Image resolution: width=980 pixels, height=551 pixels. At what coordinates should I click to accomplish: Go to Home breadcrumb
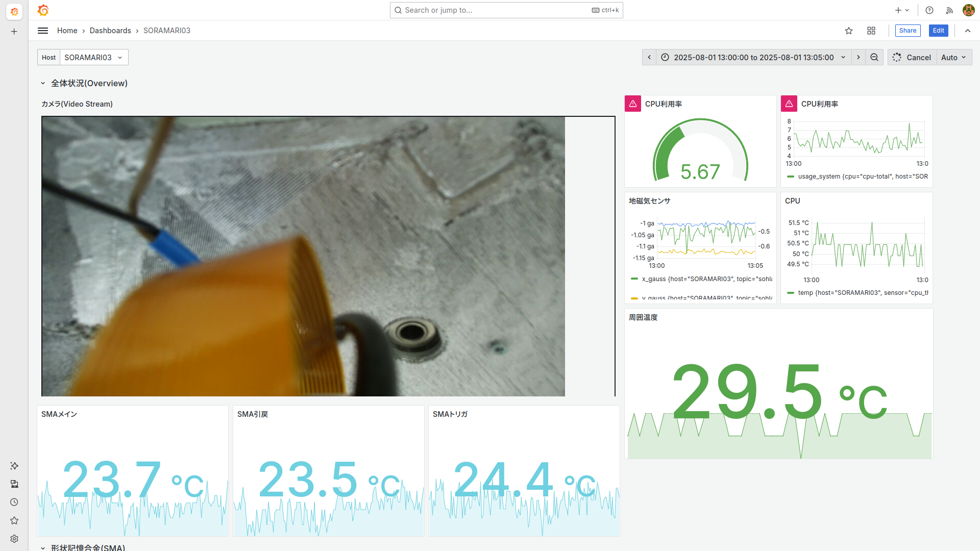pyautogui.click(x=67, y=31)
